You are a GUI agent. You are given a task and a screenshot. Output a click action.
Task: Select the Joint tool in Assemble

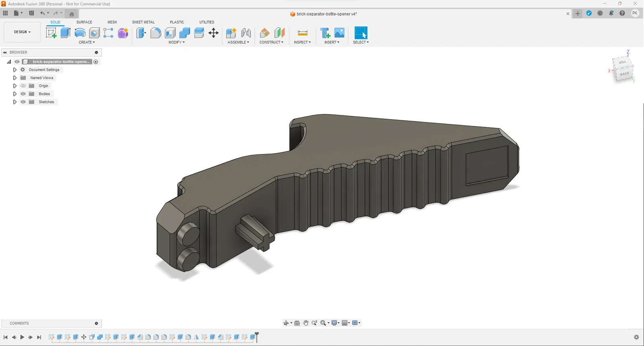tap(246, 33)
